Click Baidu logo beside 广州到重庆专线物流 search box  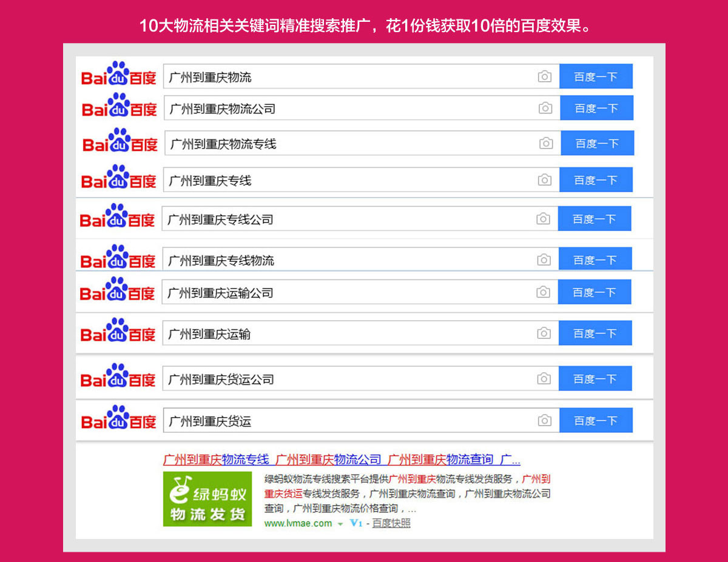coord(118,257)
